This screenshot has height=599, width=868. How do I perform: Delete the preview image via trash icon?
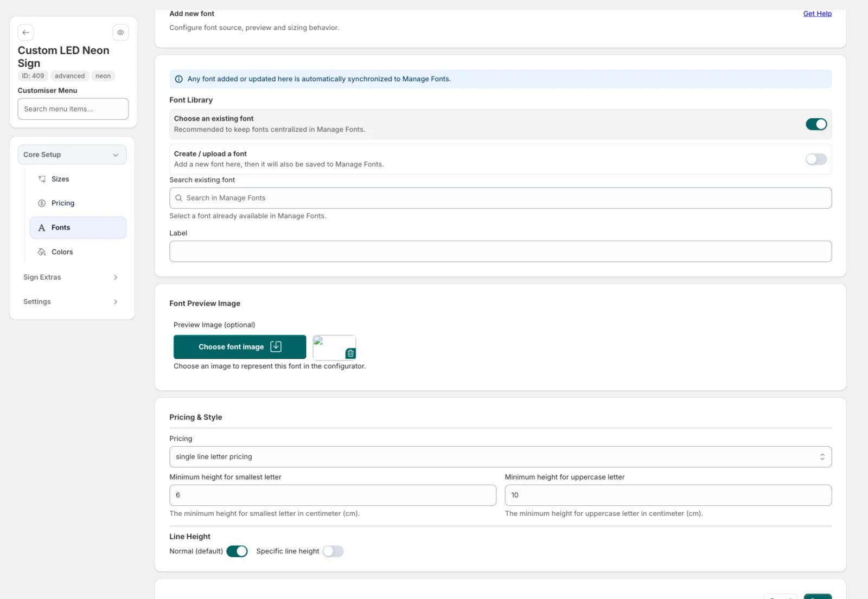pyautogui.click(x=350, y=353)
